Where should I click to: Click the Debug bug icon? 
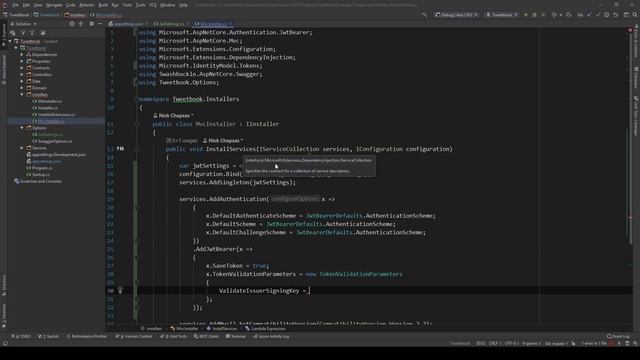pos(534,15)
